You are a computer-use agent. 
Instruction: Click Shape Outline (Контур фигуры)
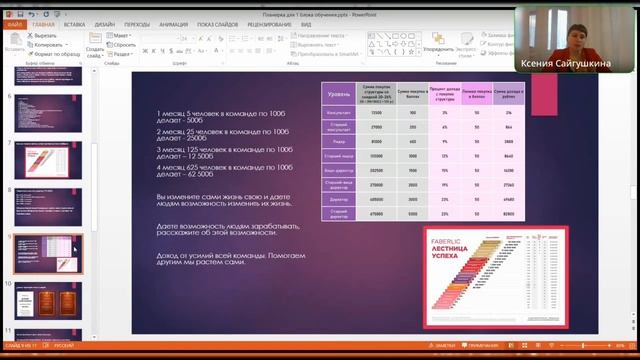(x=498, y=44)
